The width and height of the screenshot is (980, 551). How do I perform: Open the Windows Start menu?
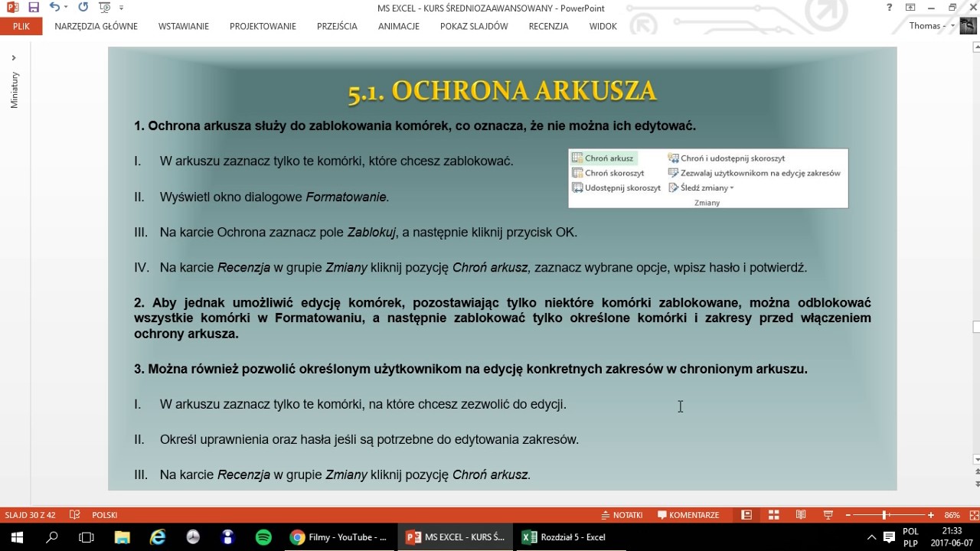pos(18,537)
